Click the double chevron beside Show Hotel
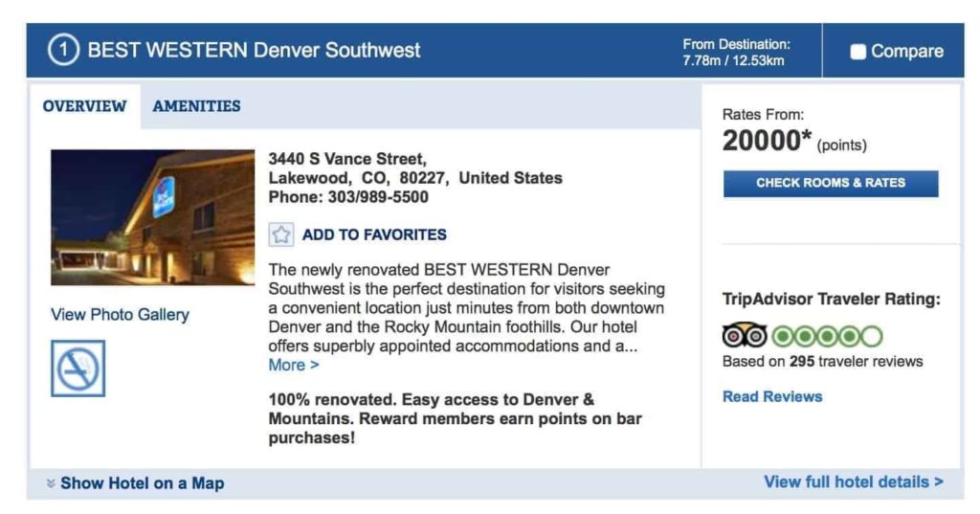The image size is (980, 514). pos(51,483)
